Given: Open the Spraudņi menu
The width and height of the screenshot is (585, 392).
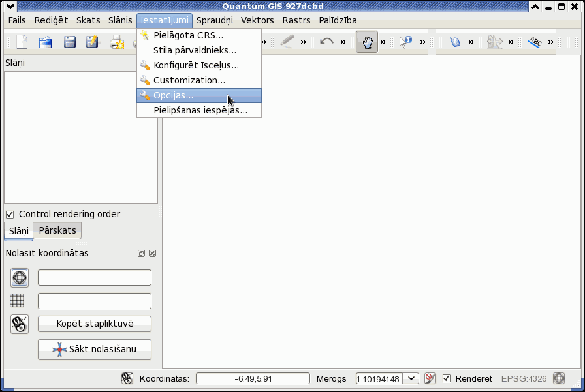Looking at the screenshot, I should point(215,20).
